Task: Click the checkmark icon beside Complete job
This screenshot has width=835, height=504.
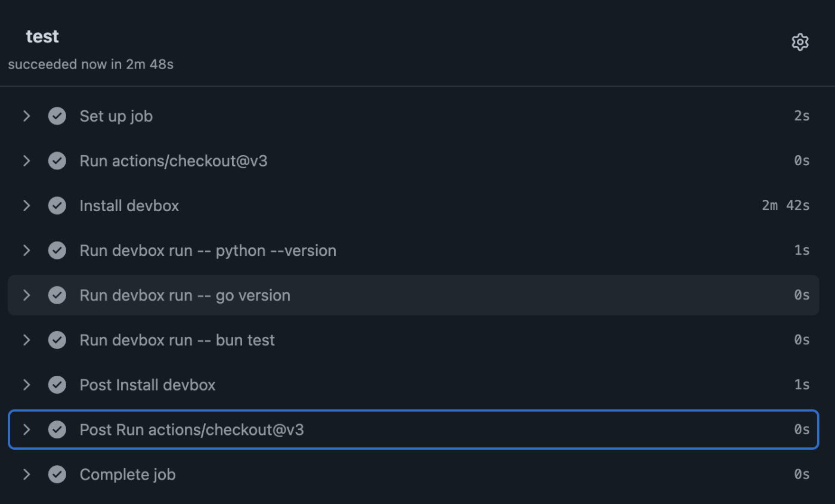Action: click(x=57, y=474)
